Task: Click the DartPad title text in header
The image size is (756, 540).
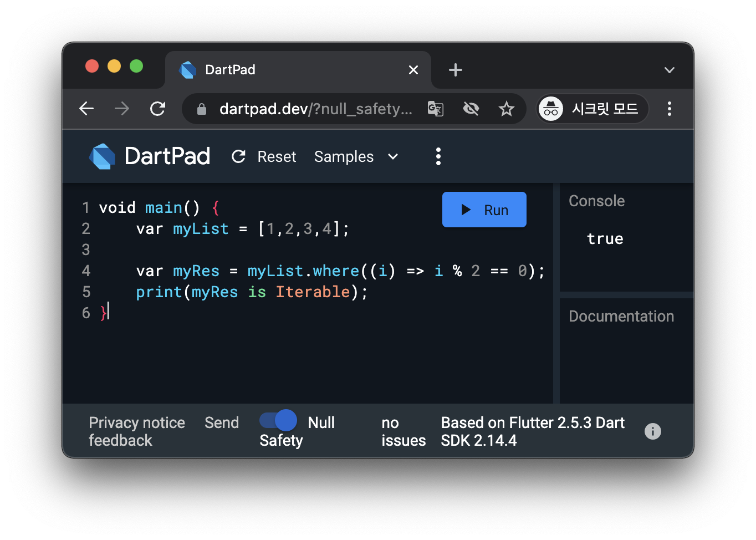Action: (x=167, y=156)
